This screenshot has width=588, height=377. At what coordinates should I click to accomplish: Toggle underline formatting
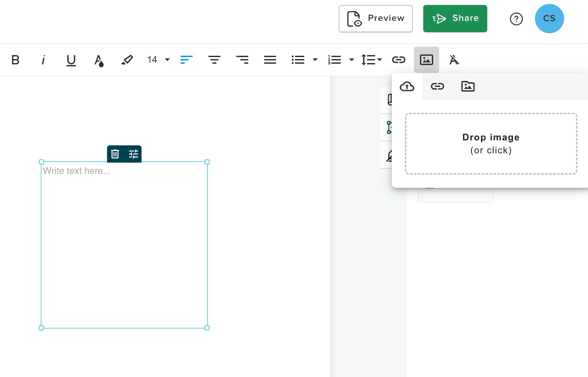[x=71, y=60]
